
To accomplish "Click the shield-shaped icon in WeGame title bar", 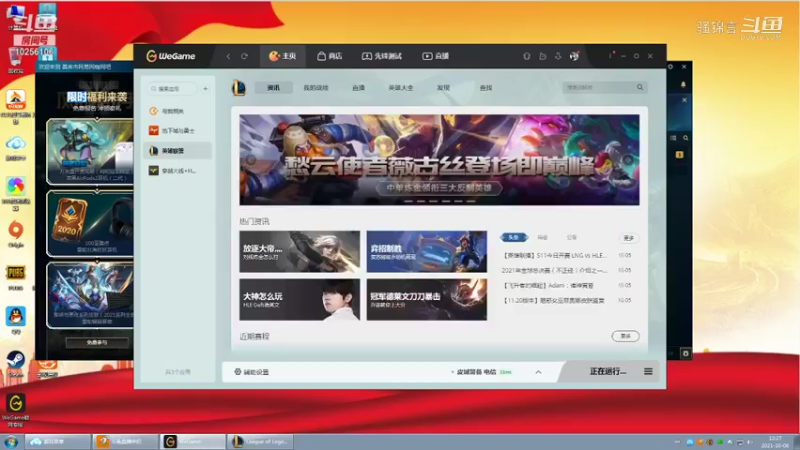I will click(527, 56).
